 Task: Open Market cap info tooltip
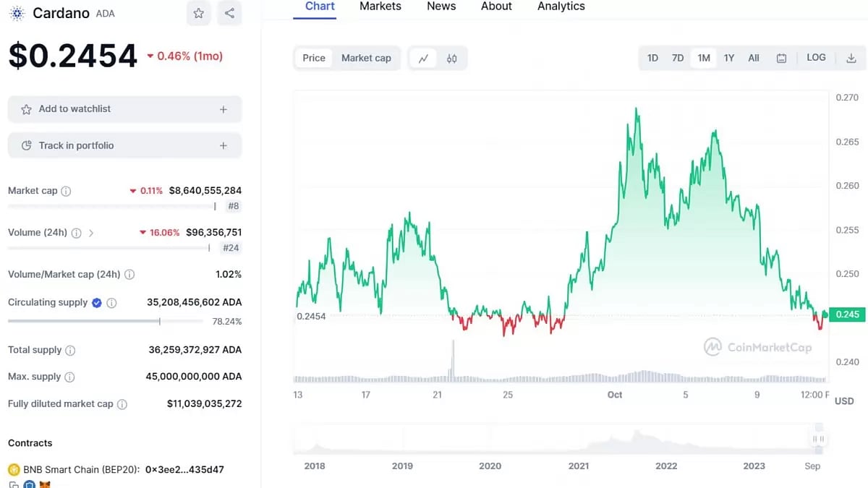[x=65, y=191]
